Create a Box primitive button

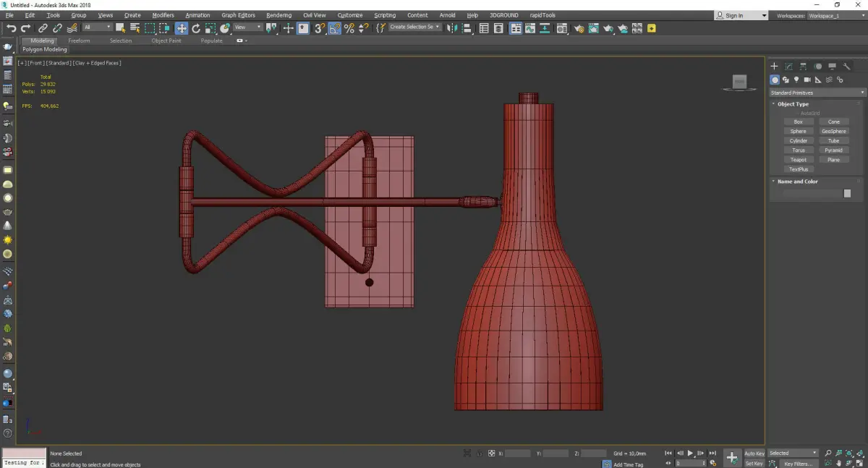[799, 122]
